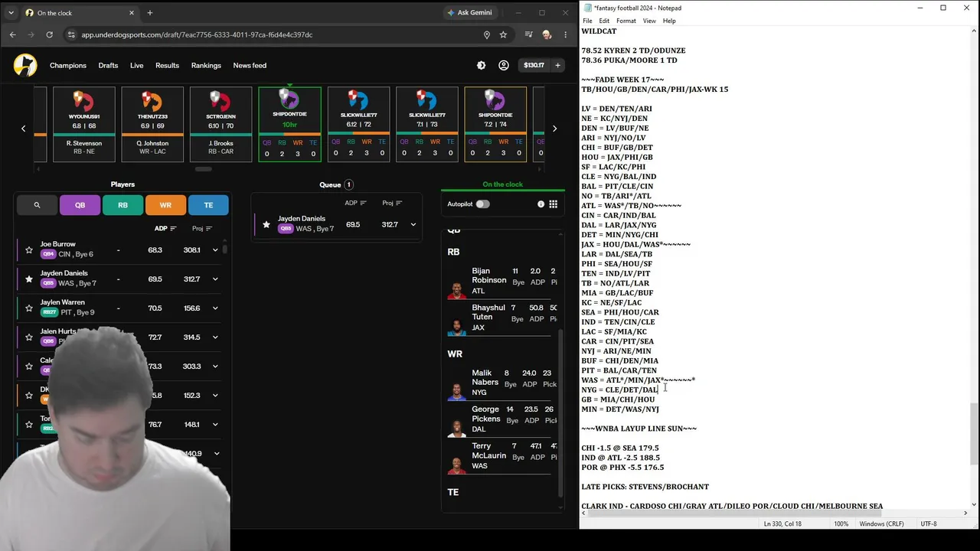The width and height of the screenshot is (980, 551).
Task: Open the Champions nav item
Action: click(x=68, y=65)
